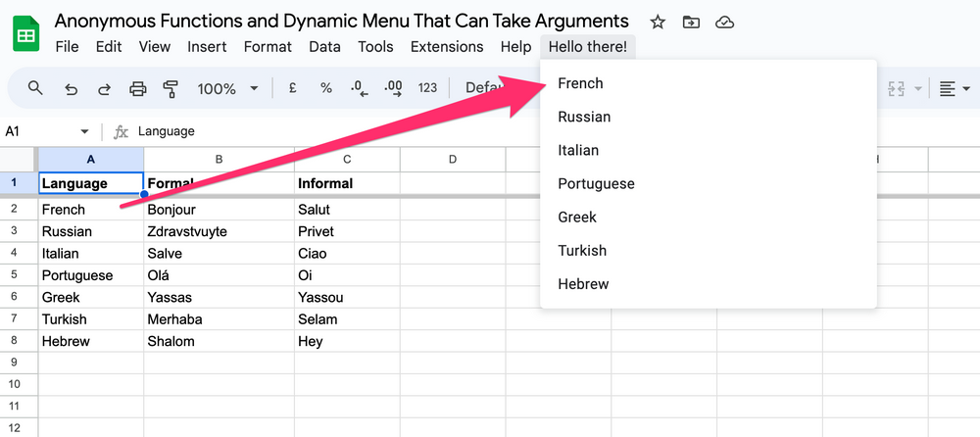
Task: Choose French from the Hello there menu
Action: click(580, 83)
